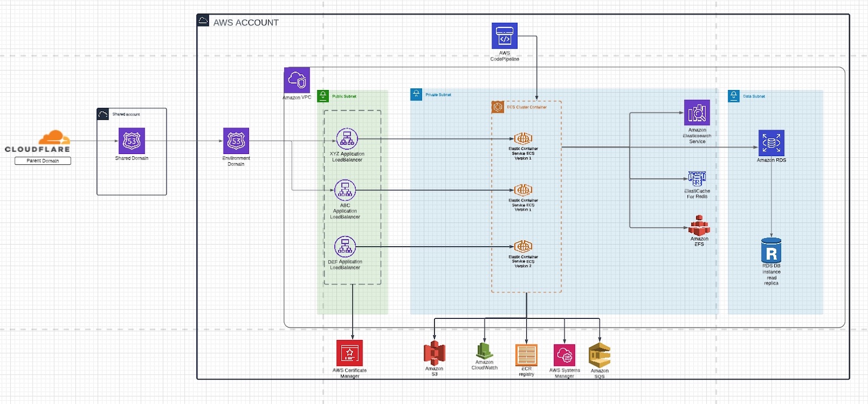
Task: Click the RDS DB instance read replica
Action: click(771, 251)
